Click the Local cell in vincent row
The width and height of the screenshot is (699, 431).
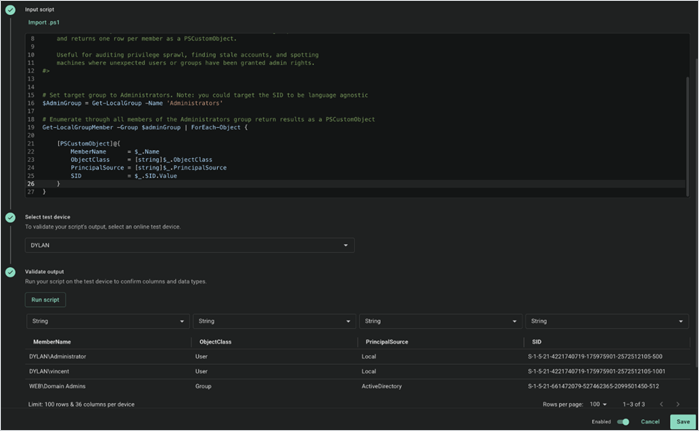369,371
